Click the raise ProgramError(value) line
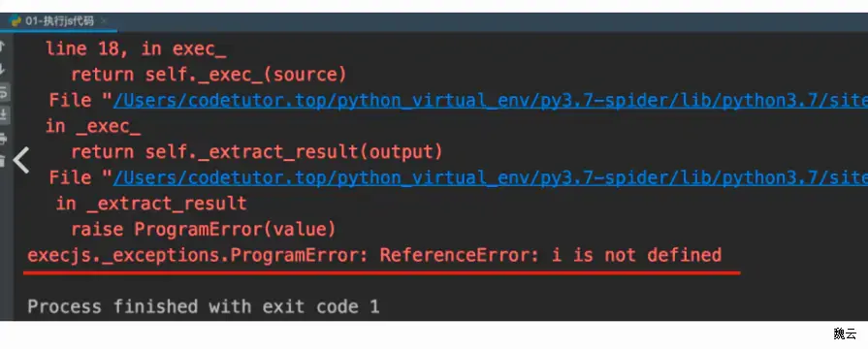The width and height of the screenshot is (868, 349). click(x=203, y=230)
